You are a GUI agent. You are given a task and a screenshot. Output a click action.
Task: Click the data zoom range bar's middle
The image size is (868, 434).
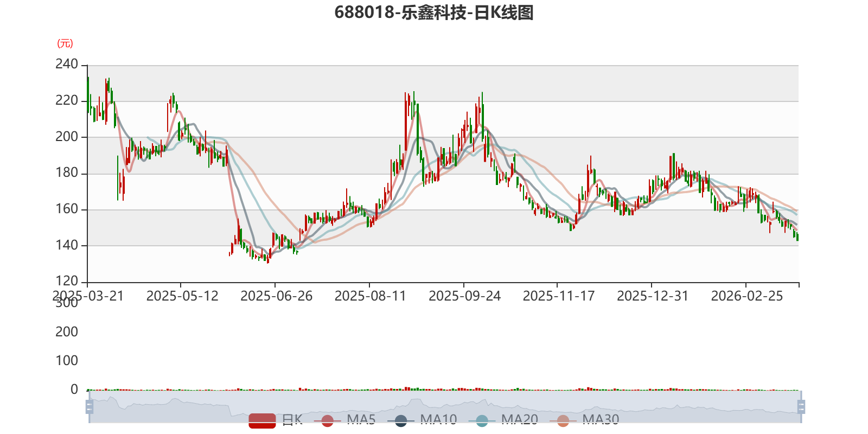click(445, 406)
